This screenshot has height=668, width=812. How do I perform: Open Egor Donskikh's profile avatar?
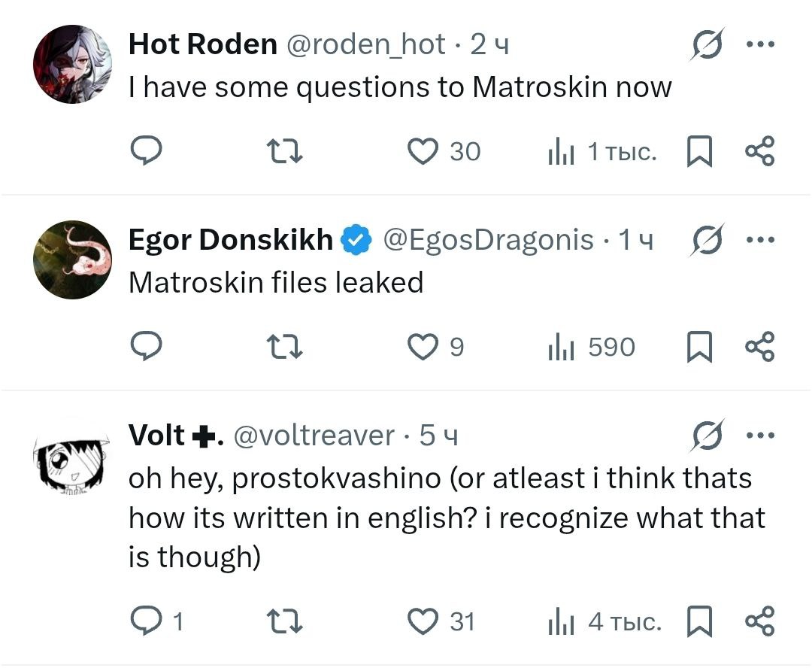72,259
